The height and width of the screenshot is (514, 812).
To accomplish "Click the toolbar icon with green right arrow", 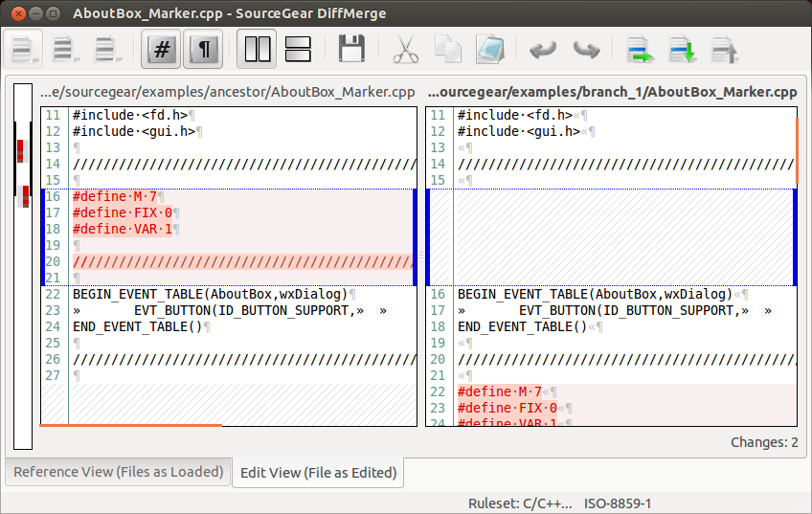I will coord(640,49).
